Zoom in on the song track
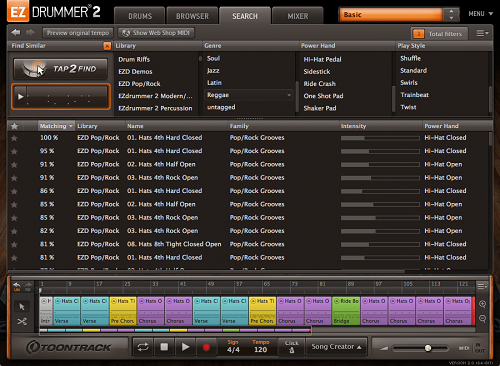500x366 pixels. point(482,304)
